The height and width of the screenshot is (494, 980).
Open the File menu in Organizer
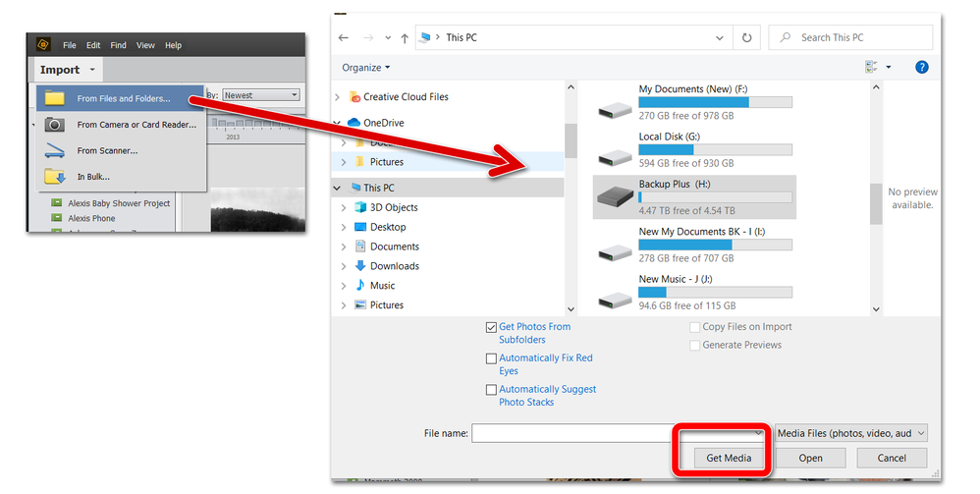pos(70,45)
